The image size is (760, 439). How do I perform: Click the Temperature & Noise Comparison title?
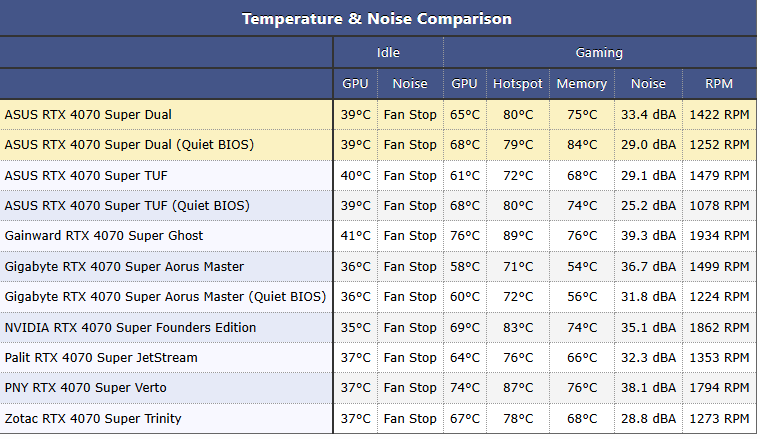pyautogui.click(x=376, y=19)
